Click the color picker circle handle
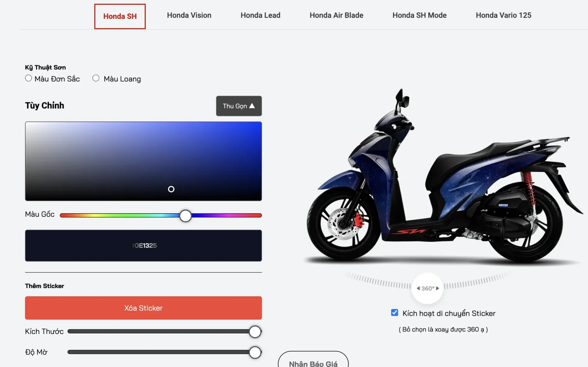This screenshot has width=588, height=367. pyautogui.click(x=171, y=189)
